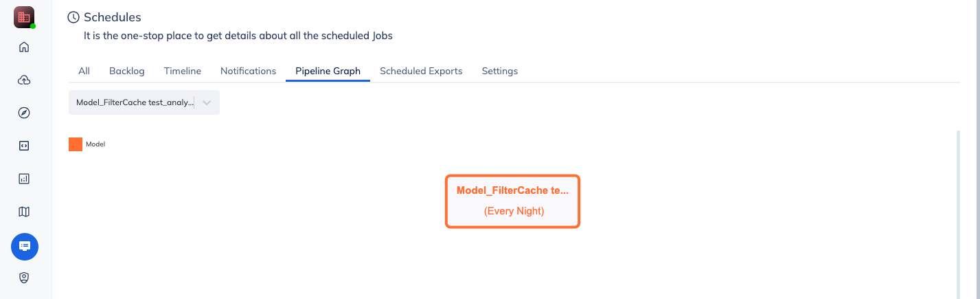The image size is (980, 299).
Task: Click the orange Model legend swatch
Action: click(76, 144)
